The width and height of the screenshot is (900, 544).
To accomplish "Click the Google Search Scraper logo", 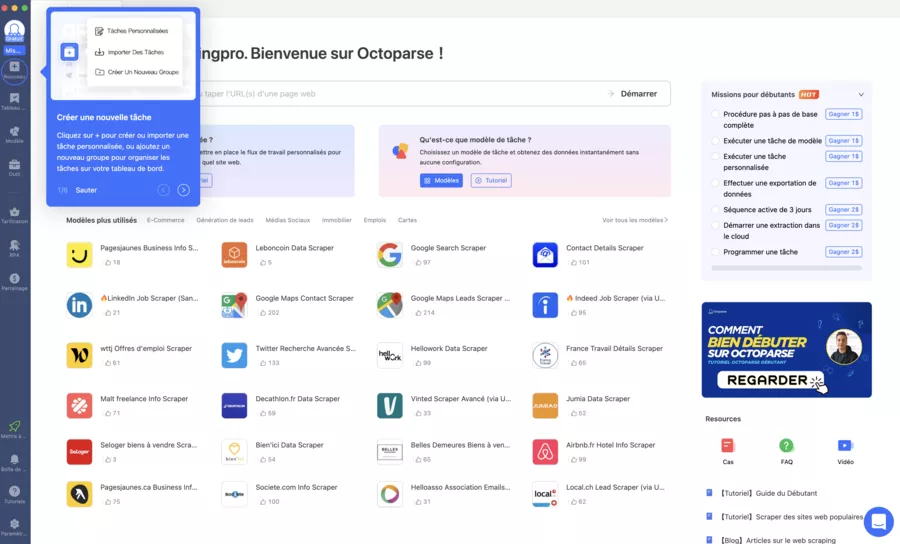I will pyautogui.click(x=390, y=255).
